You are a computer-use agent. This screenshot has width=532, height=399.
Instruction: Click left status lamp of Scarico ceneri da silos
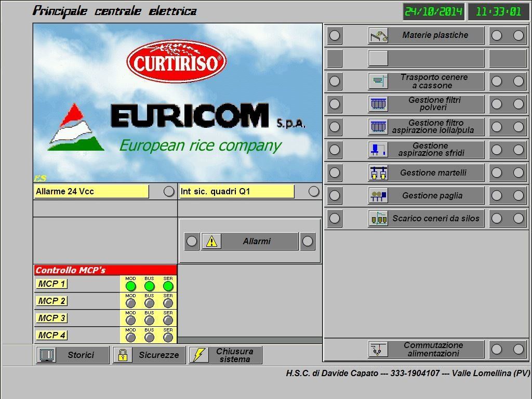coord(335,219)
